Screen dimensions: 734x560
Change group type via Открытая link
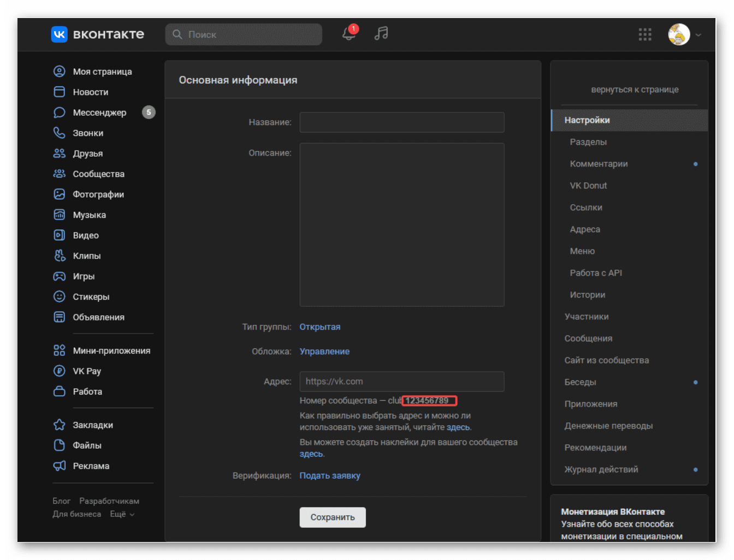[x=320, y=327]
